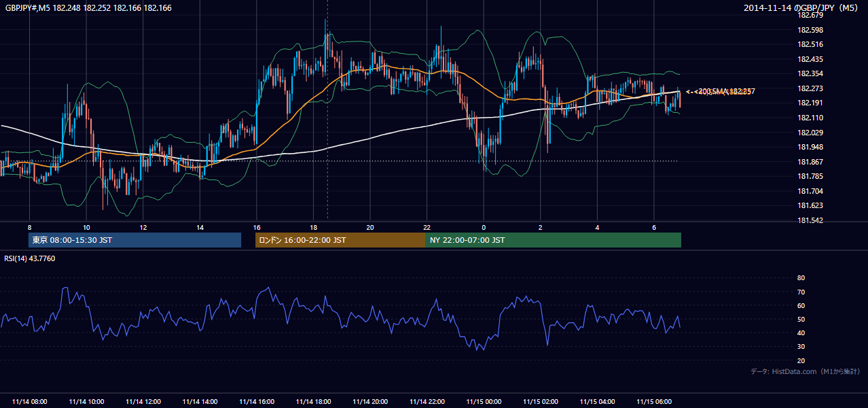Image resolution: width=868 pixels, height=408 pixels.
Task: Click hour marker 16 under the price chart
Action: click(x=256, y=227)
